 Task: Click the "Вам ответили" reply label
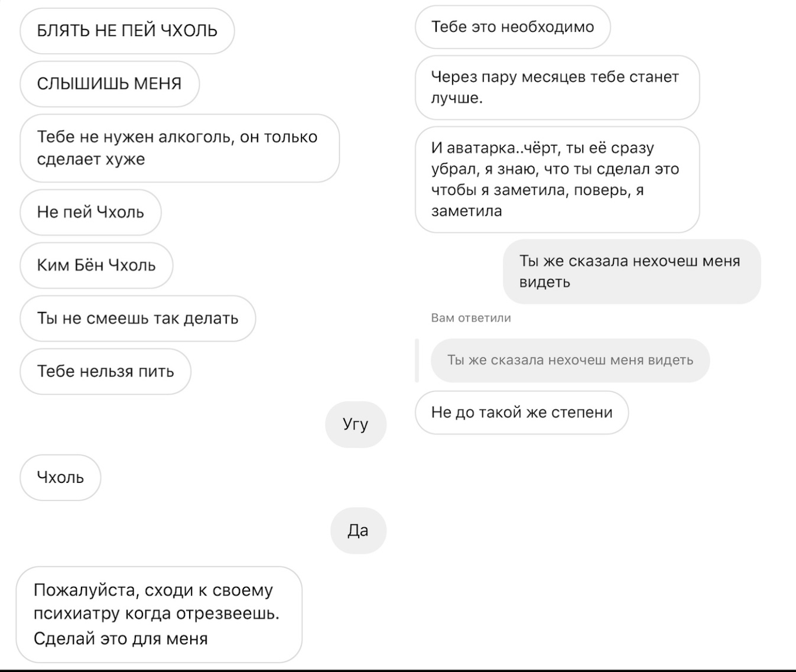tap(471, 318)
